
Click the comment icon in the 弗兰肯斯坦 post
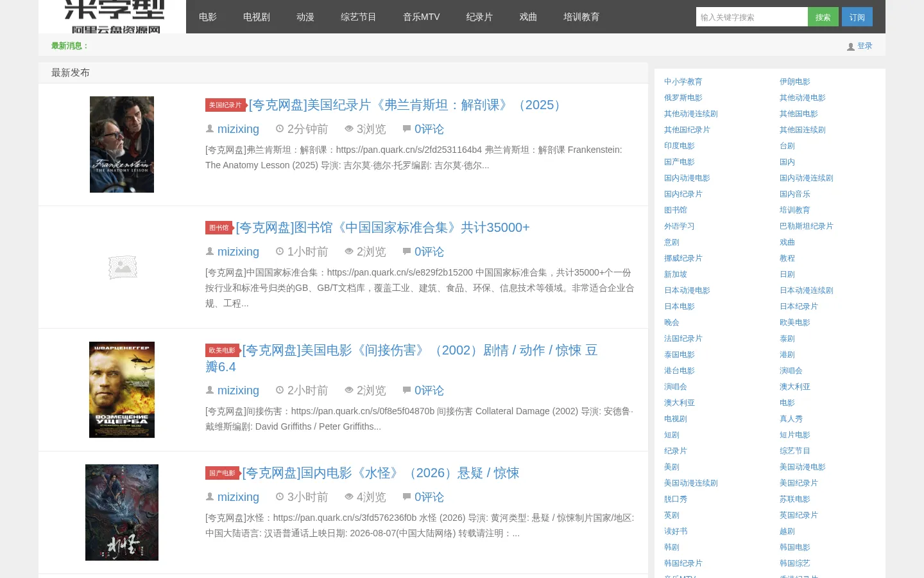(406, 129)
